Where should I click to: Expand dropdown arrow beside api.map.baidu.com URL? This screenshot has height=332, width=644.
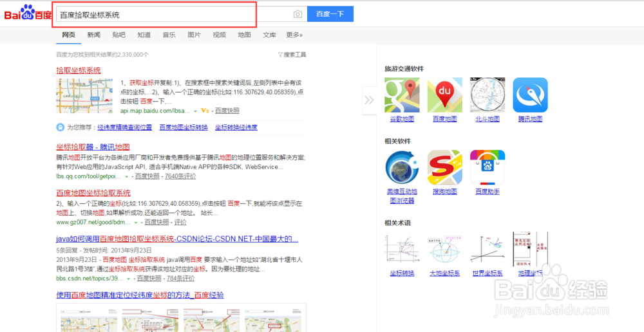pyautogui.click(x=196, y=111)
